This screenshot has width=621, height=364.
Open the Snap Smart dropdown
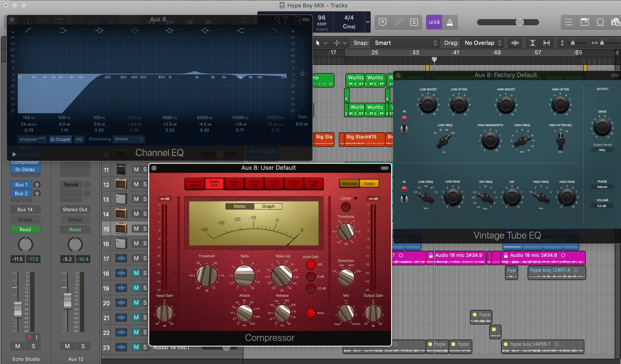(x=404, y=43)
